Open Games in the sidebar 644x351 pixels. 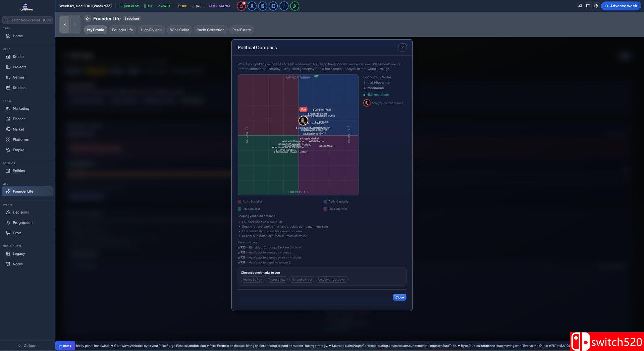point(28,77)
